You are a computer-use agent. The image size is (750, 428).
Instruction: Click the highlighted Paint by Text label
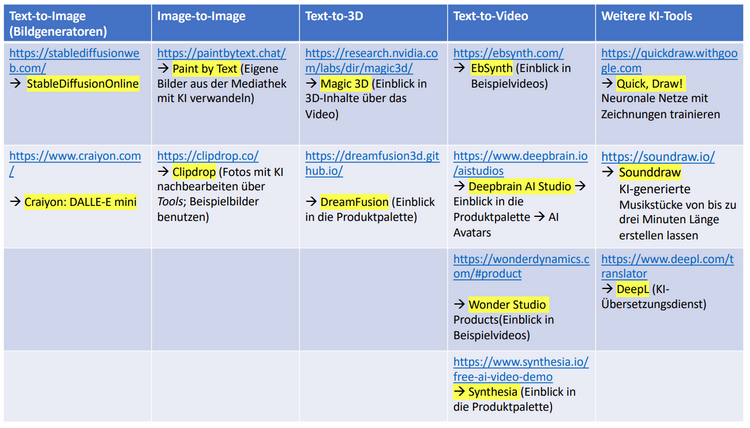coord(205,69)
